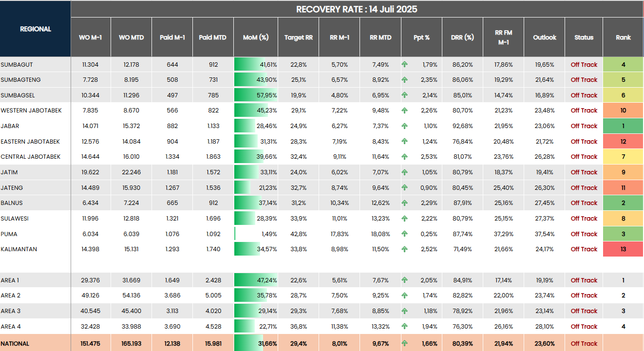Click the Off Track status for CENTRAL JABOTABEK
This screenshot has width=644, height=351.
(x=584, y=157)
